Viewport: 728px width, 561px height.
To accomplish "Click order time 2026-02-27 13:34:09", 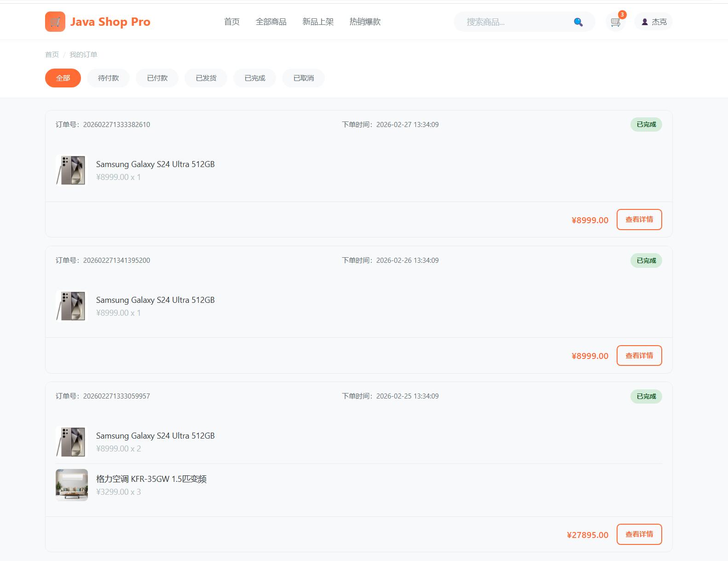I will pyautogui.click(x=407, y=124).
